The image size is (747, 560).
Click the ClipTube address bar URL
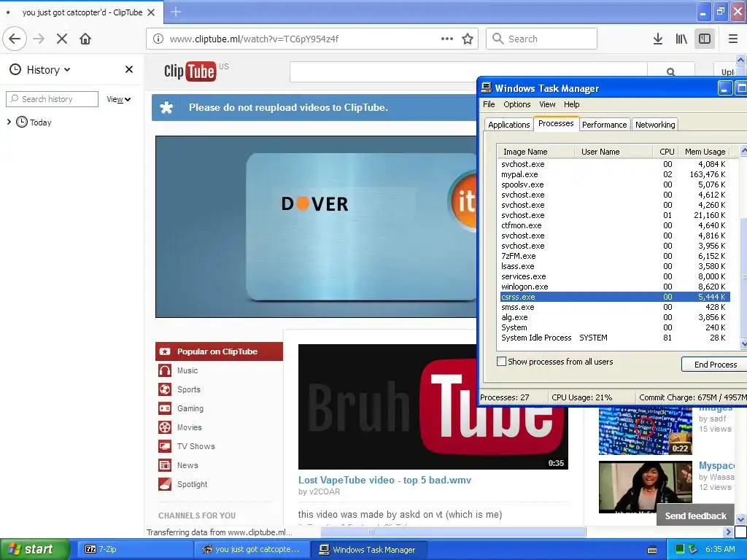pyautogui.click(x=254, y=39)
